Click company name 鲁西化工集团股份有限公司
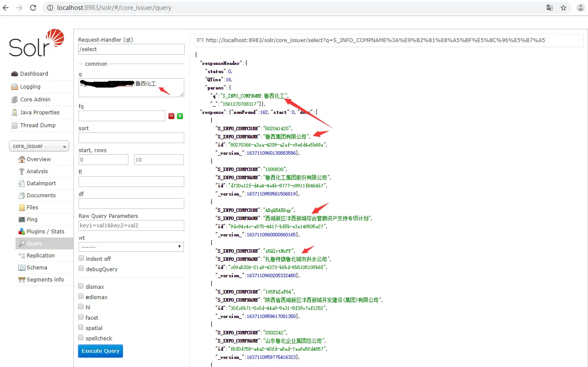 pyautogui.click(x=297, y=177)
